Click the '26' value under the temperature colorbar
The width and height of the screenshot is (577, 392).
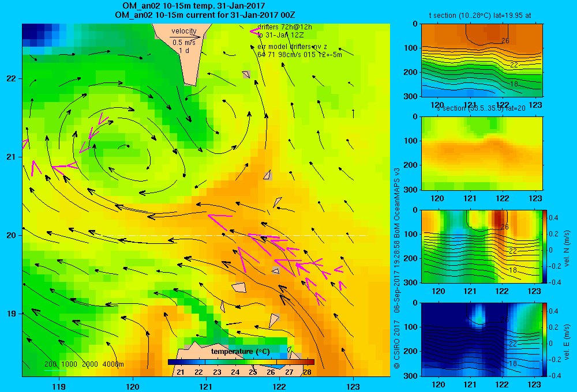[x=271, y=372]
